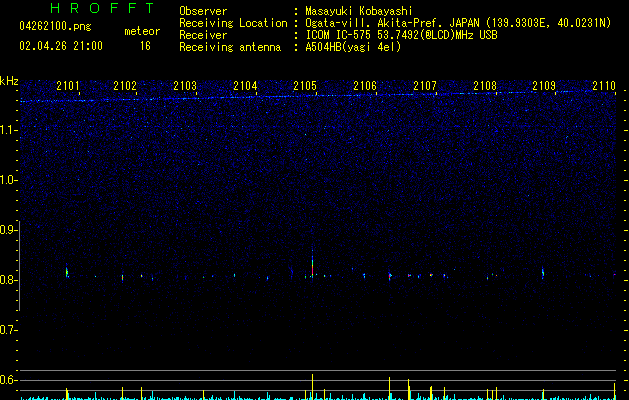Click the Ogata-vill. Akita-Pref. JAPAN coordinates text
The height and width of the screenshot is (400, 629).
(x=458, y=23)
